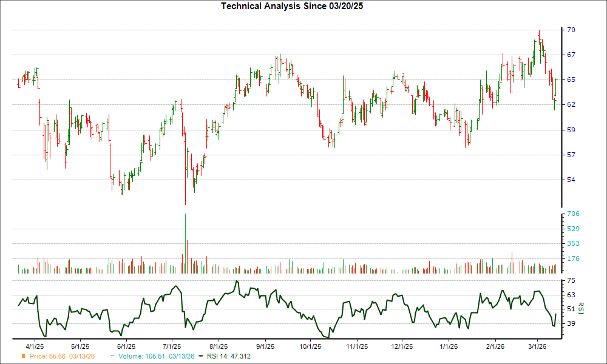Screen dimensions: 607x364
Task: Click the orange Price legend marker
Action: click(x=24, y=356)
